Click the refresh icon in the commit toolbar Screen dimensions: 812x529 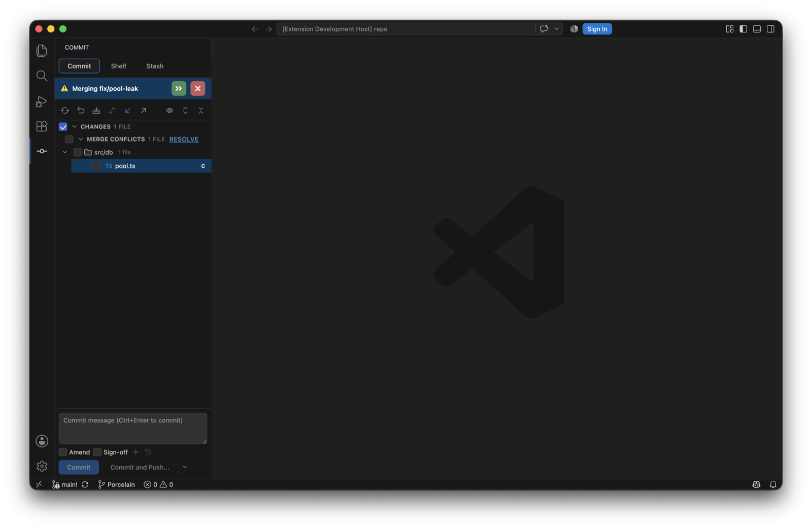(65, 111)
